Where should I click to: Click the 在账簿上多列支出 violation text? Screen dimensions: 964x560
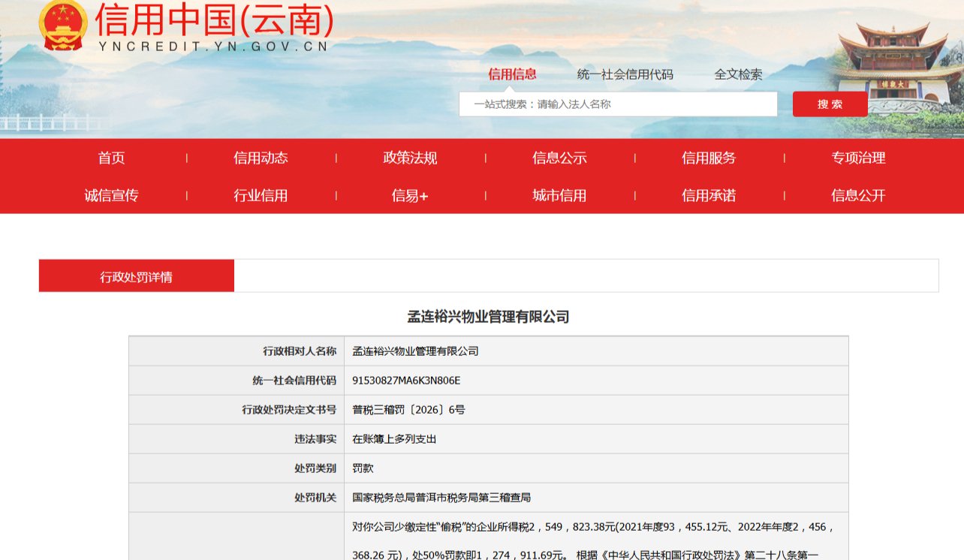pyautogui.click(x=394, y=439)
